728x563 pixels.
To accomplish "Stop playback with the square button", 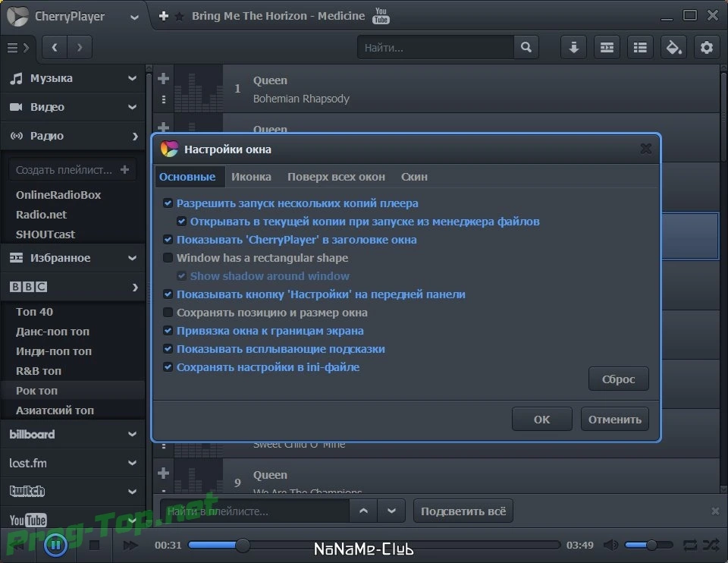I will (94, 546).
